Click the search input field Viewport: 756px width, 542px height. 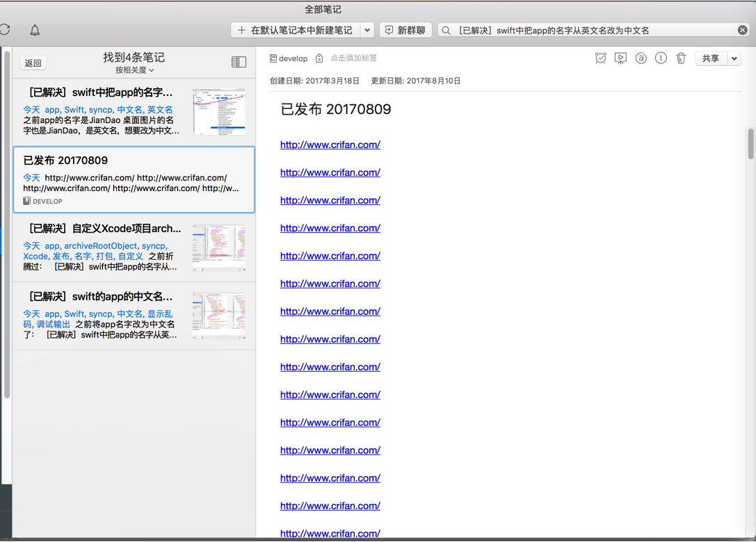tap(594, 31)
